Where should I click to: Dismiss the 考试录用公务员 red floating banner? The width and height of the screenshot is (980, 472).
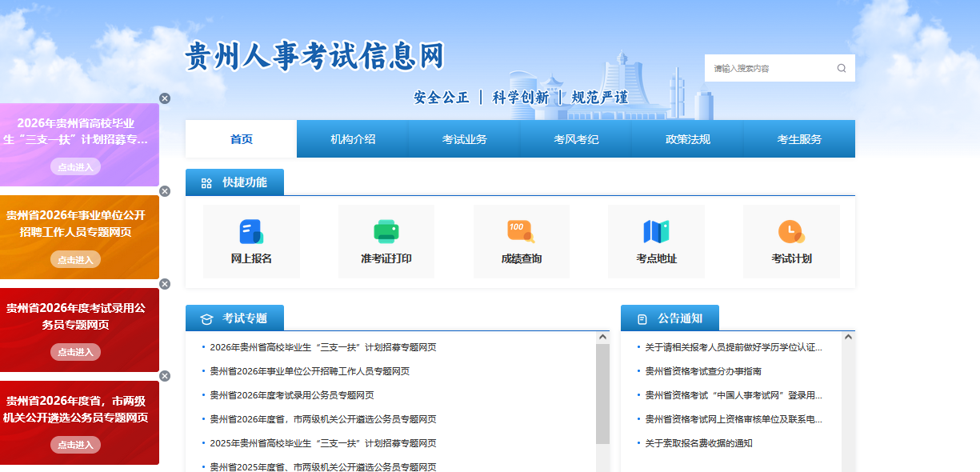coord(165,284)
